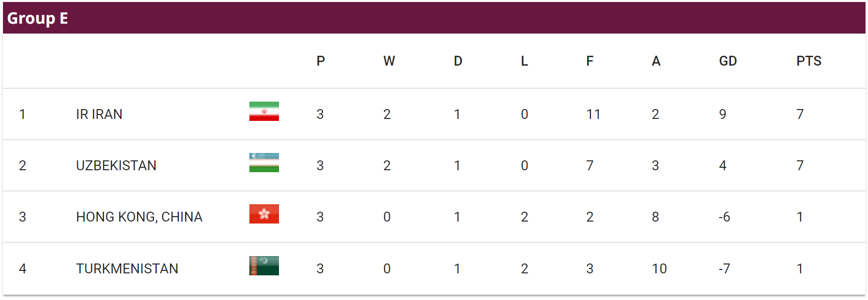Click the IR Iran flag icon
Screen dimensions: 868x300
point(264,112)
